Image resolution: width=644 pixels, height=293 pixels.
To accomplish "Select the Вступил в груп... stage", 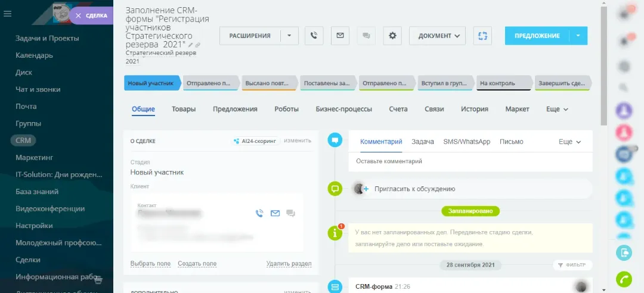I will coord(445,83).
